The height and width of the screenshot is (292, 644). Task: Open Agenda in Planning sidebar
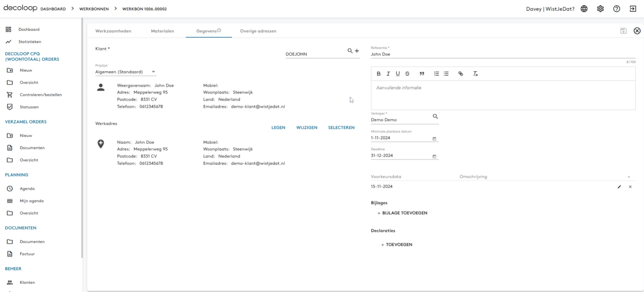[27, 189]
